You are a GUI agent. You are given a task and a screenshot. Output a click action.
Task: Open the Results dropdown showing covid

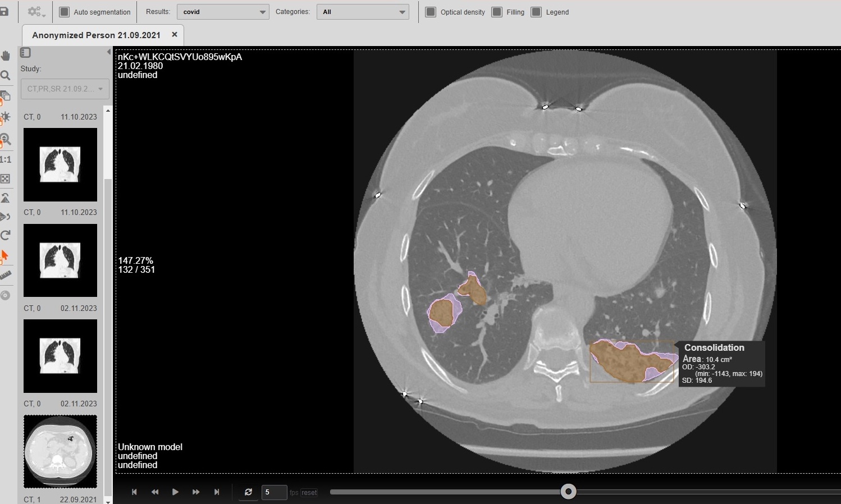click(x=223, y=12)
